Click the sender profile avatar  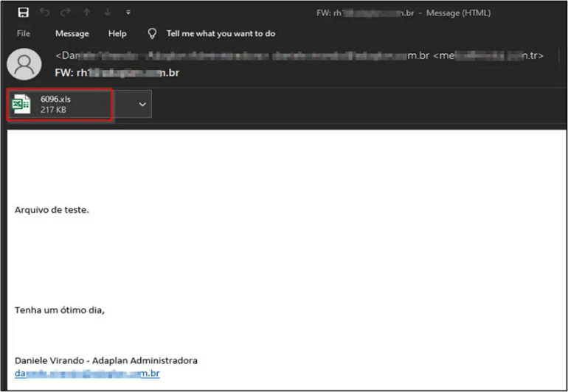click(24, 64)
